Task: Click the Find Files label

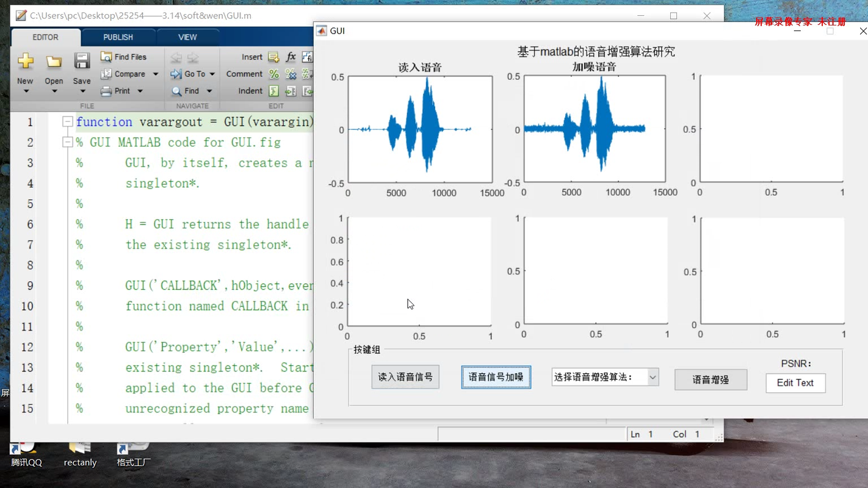Action: pos(131,57)
